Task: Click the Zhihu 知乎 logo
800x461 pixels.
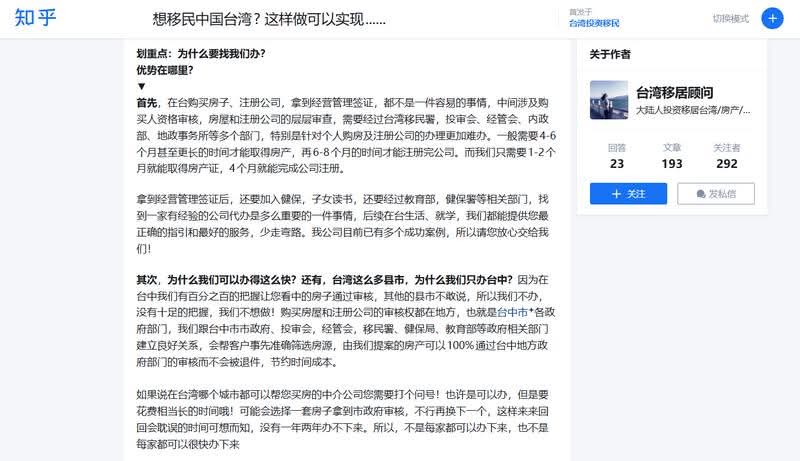Action: pyautogui.click(x=35, y=18)
